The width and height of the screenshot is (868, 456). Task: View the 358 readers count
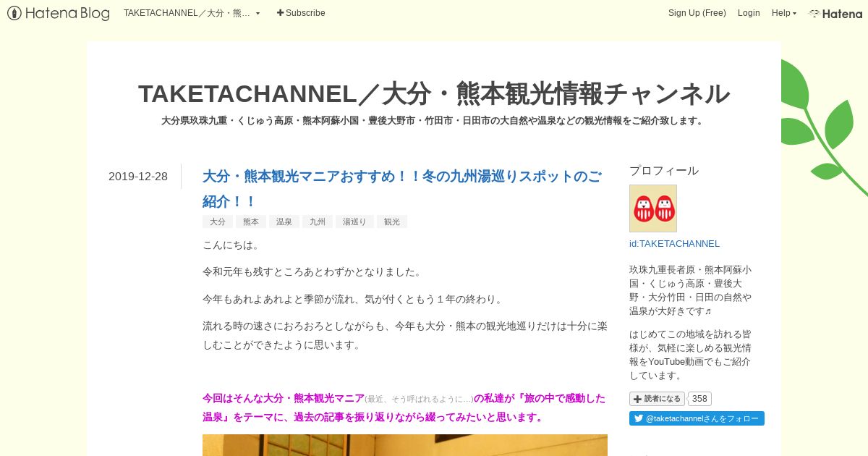point(699,399)
